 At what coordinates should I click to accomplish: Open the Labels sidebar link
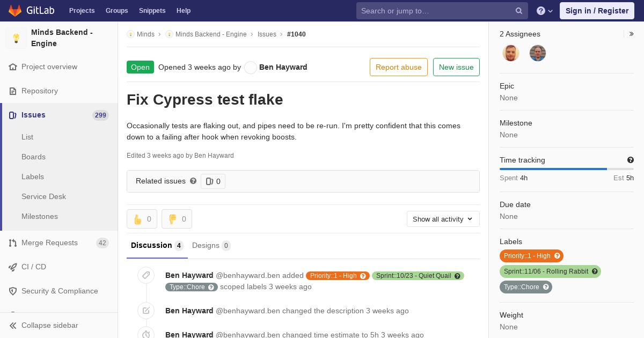(33, 177)
